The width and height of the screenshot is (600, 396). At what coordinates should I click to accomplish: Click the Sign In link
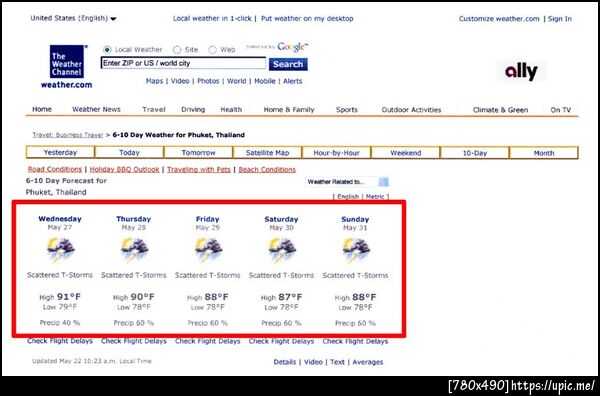560,19
